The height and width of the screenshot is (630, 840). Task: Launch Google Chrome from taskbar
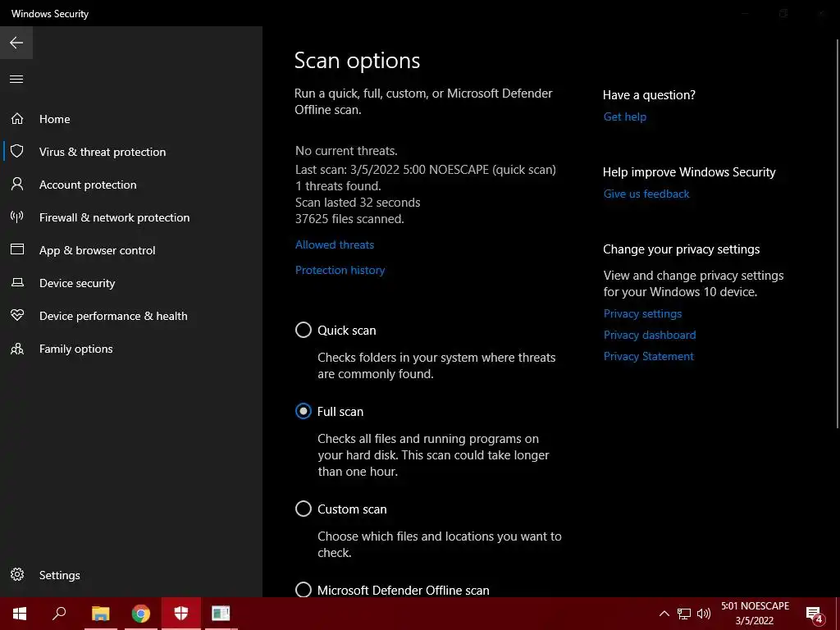pos(140,614)
